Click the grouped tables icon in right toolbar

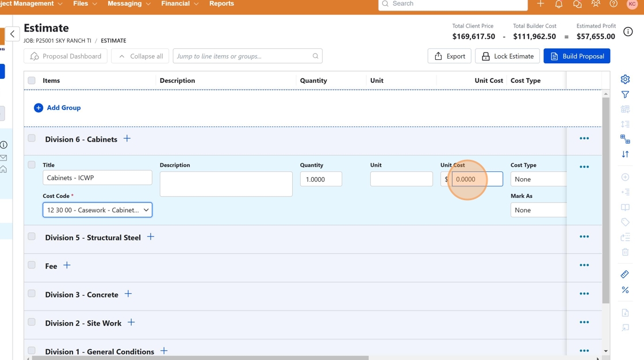click(625, 139)
